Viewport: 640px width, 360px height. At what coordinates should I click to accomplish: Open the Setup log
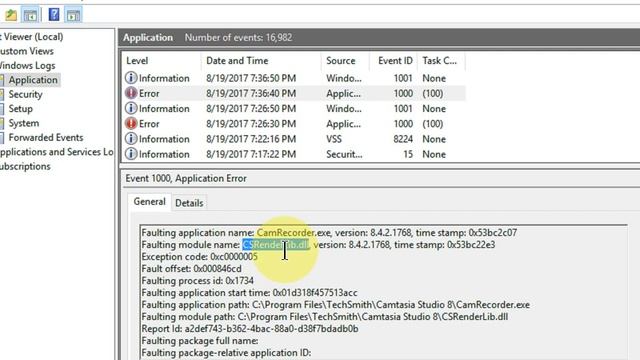point(20,109)
